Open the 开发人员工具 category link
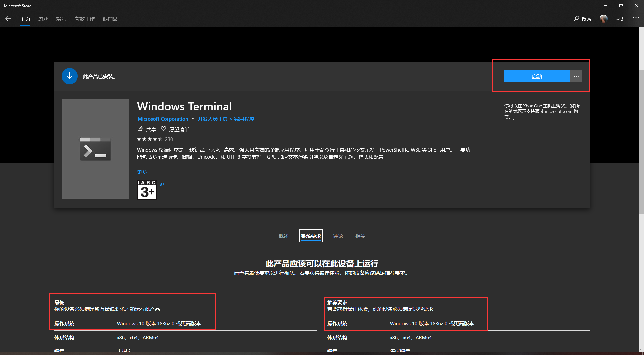The image size is (644, 355). [213, 119]
